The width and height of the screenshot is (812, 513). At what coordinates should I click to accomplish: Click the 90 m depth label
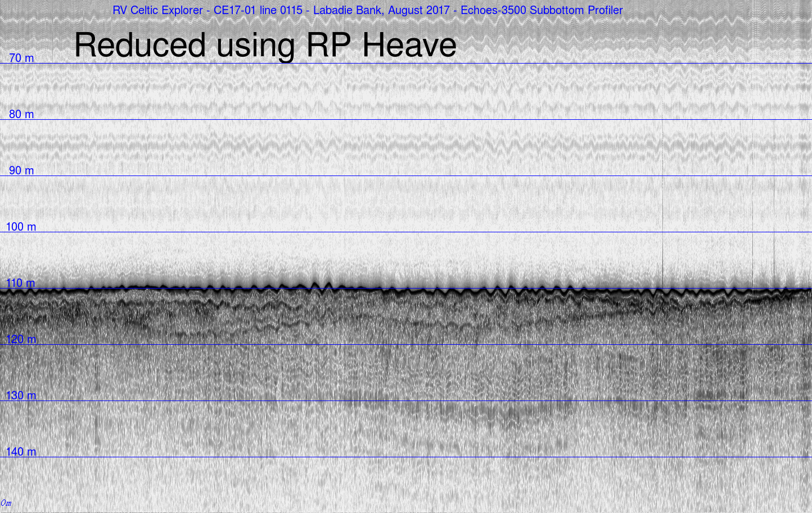21,170
